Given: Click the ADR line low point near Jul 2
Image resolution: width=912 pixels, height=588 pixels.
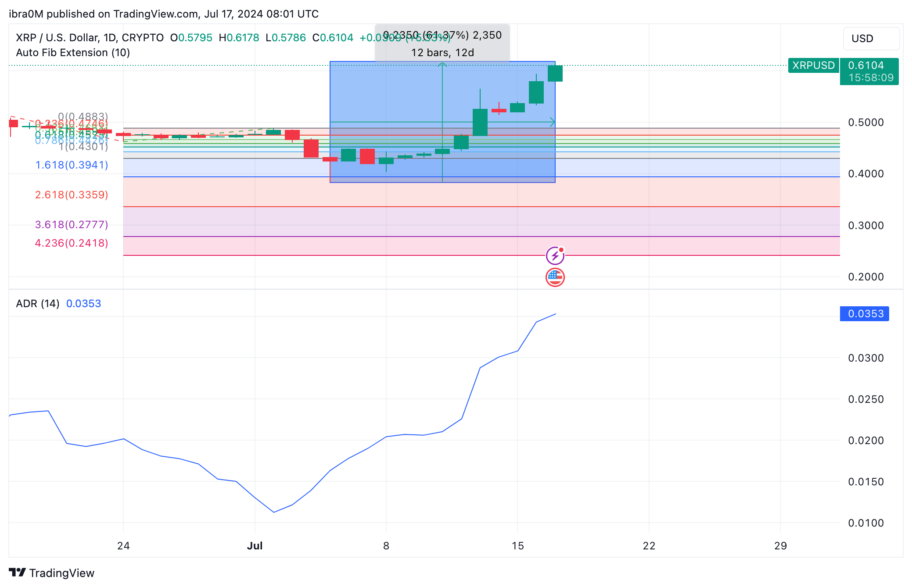Looking at the screenshot, I should coord(274,512).
